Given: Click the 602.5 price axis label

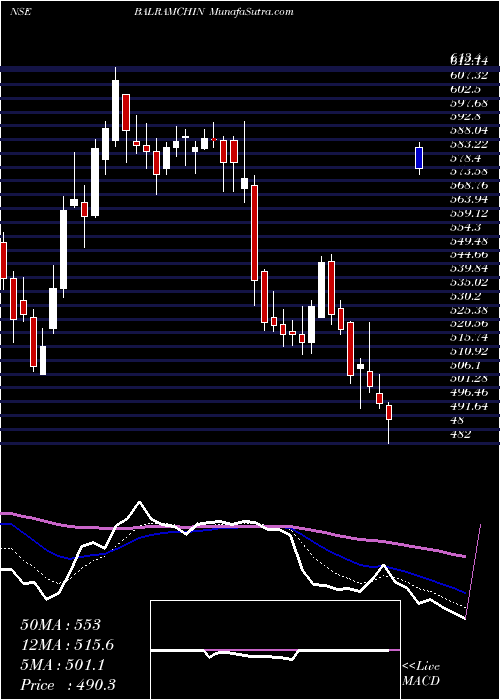Looking at the screenshot, I should click(x=466, y=89).
